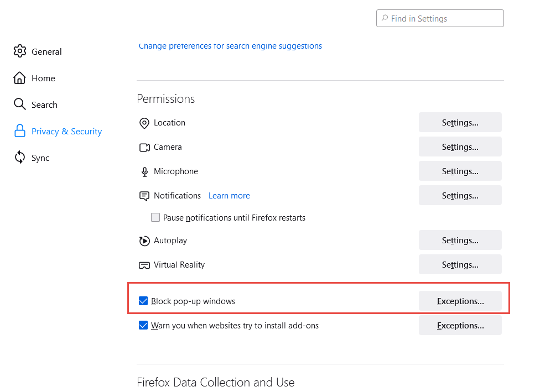Click the Microphone icon

pos(144,171)
